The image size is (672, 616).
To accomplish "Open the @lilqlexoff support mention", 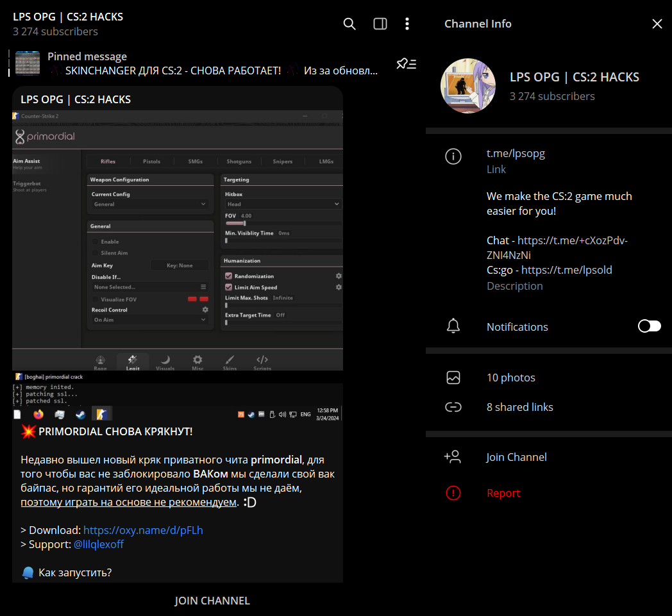I will (x=99, y=544).
